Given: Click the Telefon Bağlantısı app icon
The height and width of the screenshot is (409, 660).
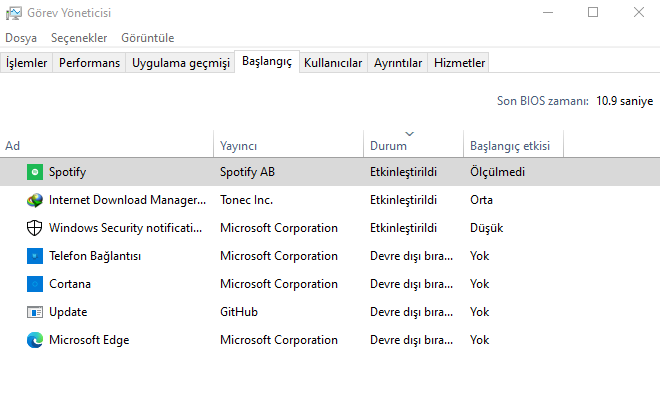Looking at the screenshot, I should pos(35,256).
